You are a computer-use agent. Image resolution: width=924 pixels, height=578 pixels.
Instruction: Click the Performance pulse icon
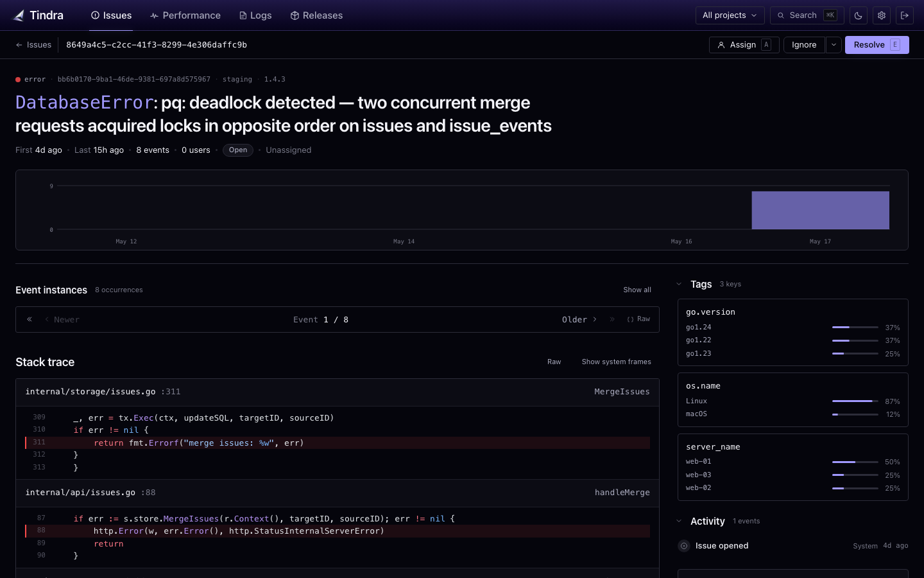click(154, 15)
